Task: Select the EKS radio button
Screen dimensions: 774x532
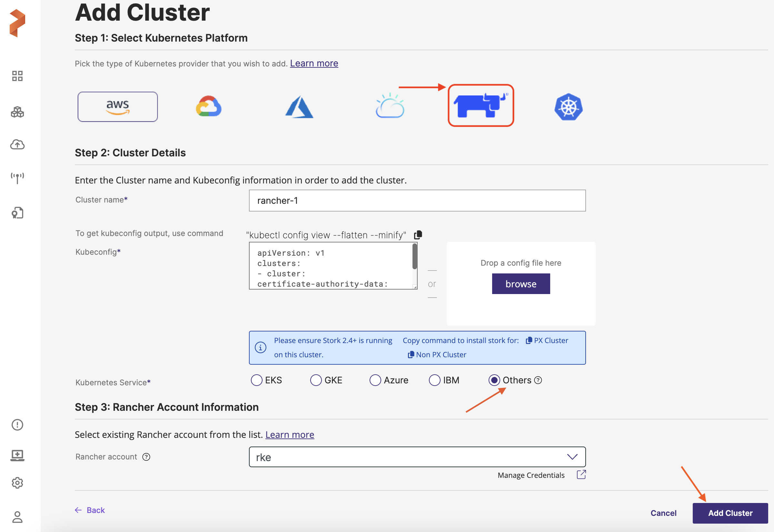Action: pyautogui.click(x=256, y=380)
